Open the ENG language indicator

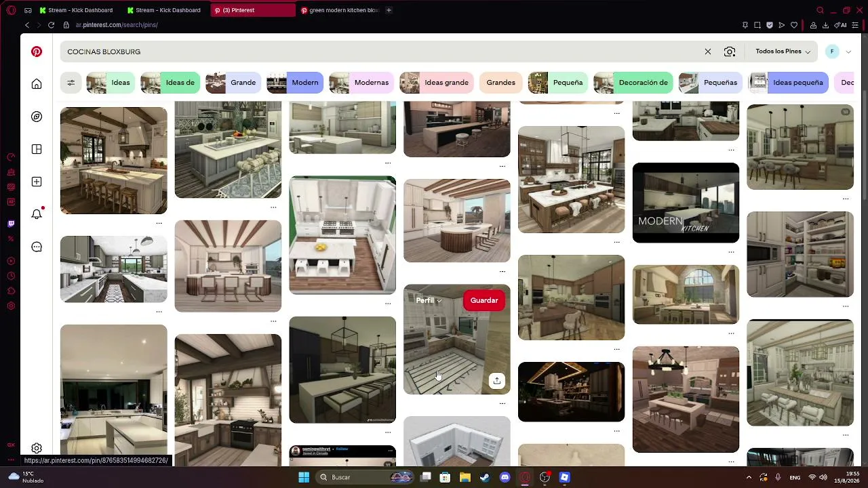click(795, 477)
